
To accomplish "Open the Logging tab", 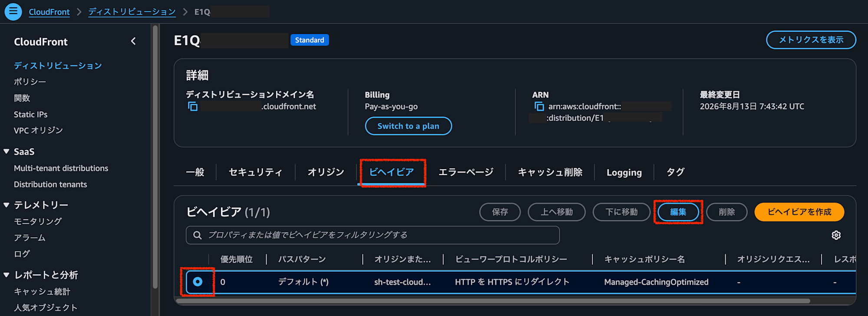I will pyautogui.click(x=624, y=173).
